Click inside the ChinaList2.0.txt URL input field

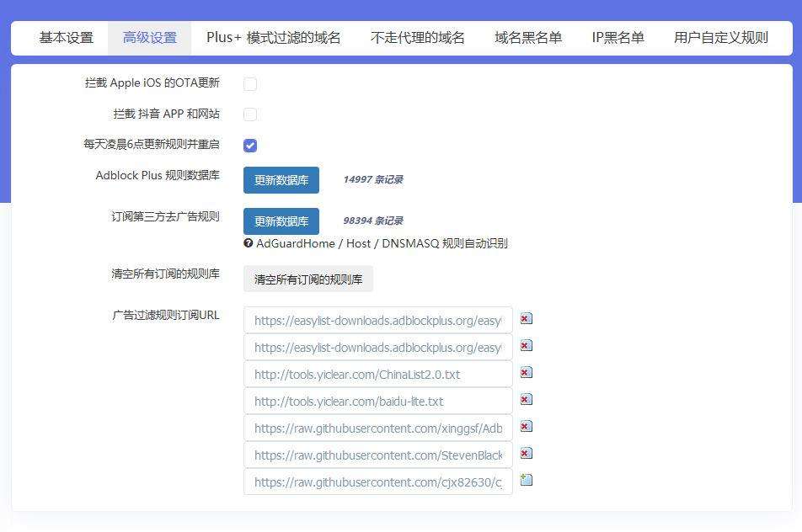377,374
